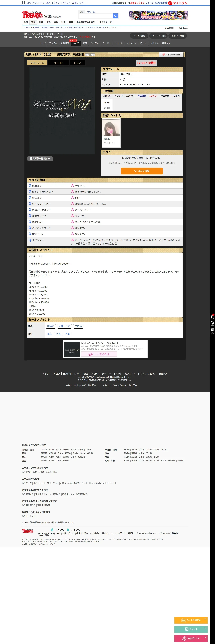Image resolution: width=215 pixels, height=644 pixels.
Task: Select the 女の子名 search option
Action: (x=91, y=12)
